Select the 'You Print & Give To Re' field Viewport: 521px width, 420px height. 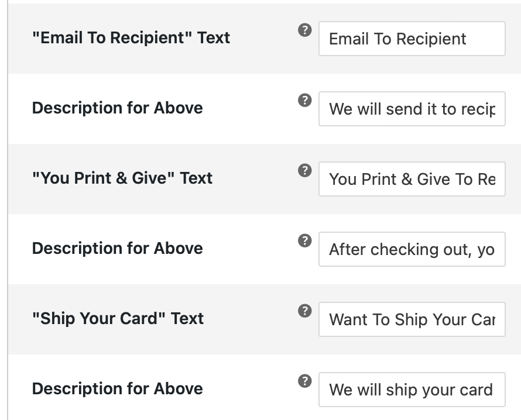[x=412, y=179]
